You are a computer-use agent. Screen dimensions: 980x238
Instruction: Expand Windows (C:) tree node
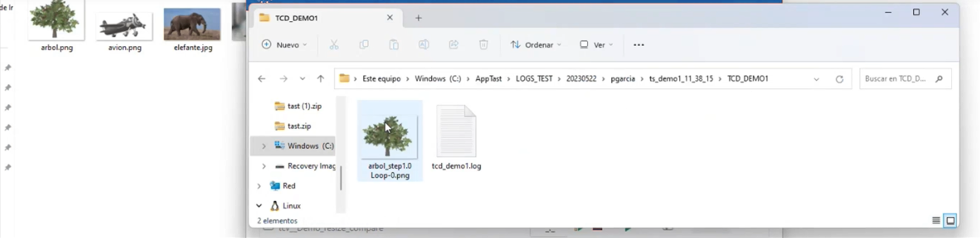pos(264,146)
